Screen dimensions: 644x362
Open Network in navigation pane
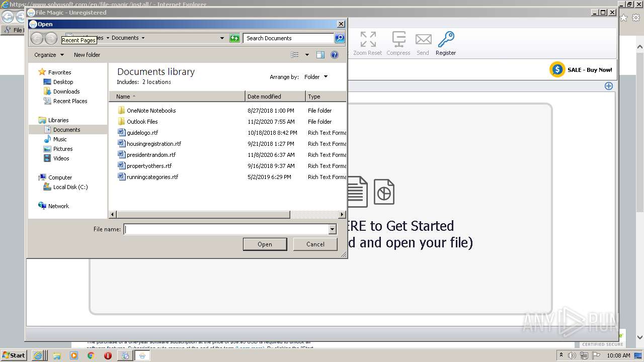pyautogui.click(x=54, y=206)
